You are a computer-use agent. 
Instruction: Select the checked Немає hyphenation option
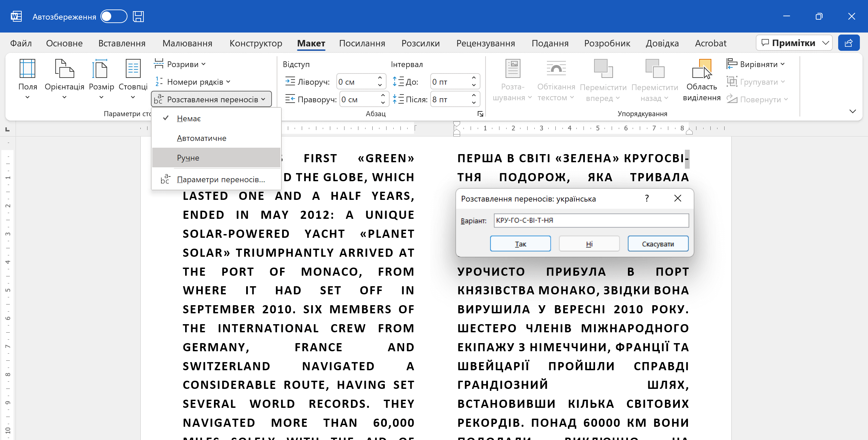[189, 119]
